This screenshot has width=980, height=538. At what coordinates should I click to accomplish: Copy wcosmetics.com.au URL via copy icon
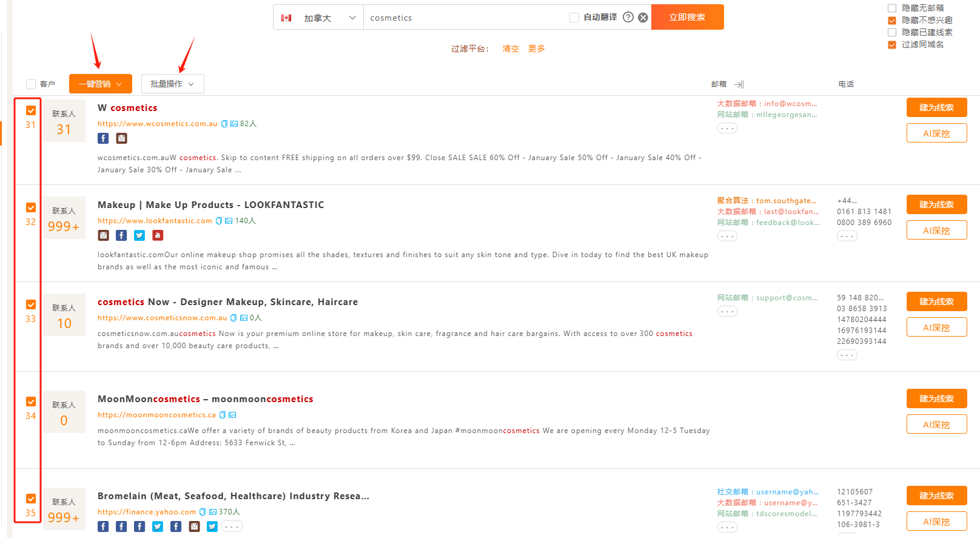click(x=224, y=124)
